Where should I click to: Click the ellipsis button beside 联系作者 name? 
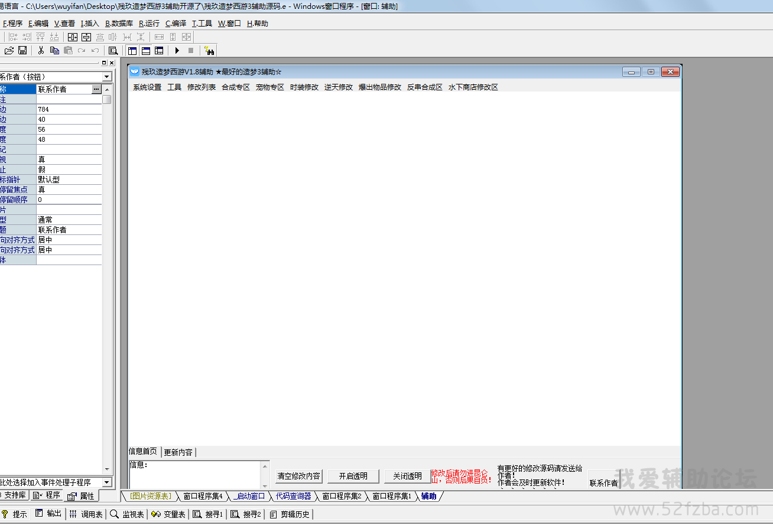click(97, 89)
